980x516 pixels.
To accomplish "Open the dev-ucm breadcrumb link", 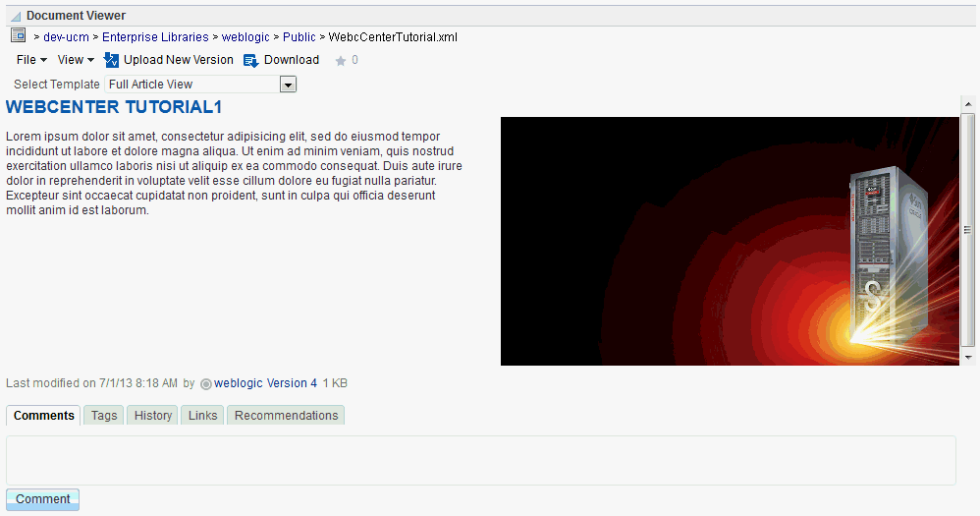I will [x=66, y=37].
